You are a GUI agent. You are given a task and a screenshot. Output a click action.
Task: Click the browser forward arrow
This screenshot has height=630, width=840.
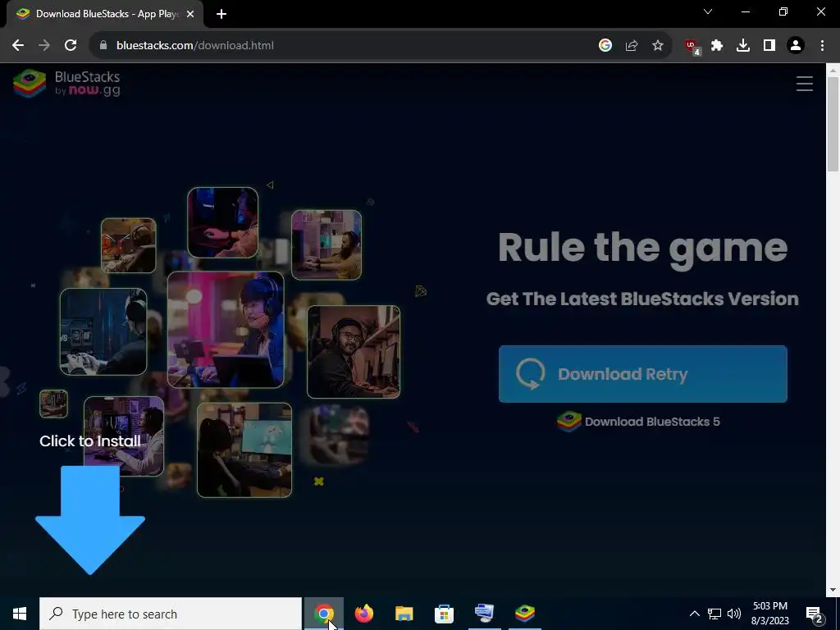pos(44,46)
